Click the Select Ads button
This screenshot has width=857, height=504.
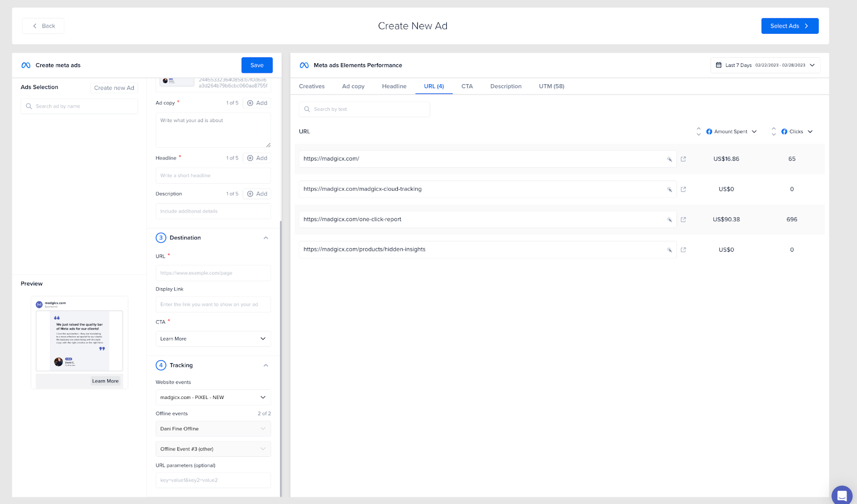click(x=790, y=26)
